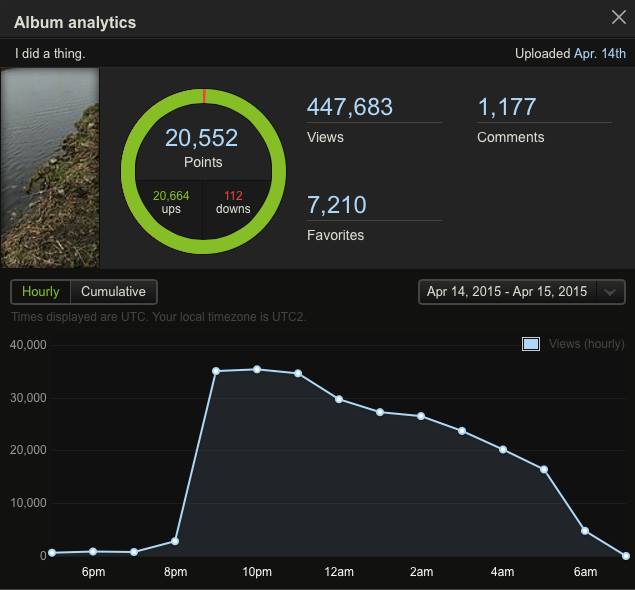The image size is (635, 590).
Task: Click the 12am data point on chart
Action: tap(339, 399)
